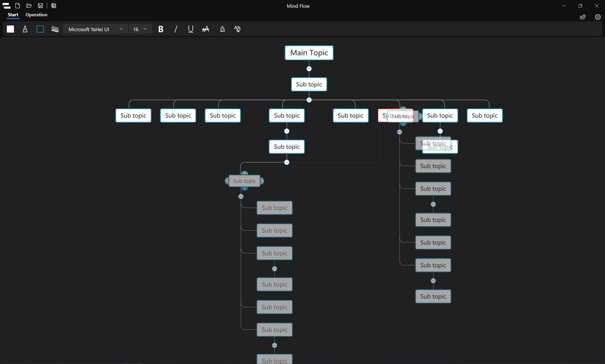The height and width of the screenshot is (364, 605).
Task: Toggle italic formatting
Action: coord(175,29)
